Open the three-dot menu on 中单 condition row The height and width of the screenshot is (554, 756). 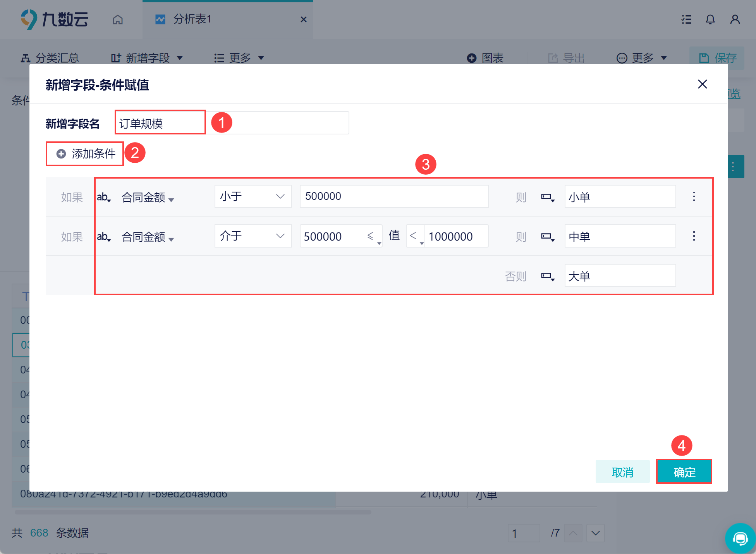click(x=694, y=236)
